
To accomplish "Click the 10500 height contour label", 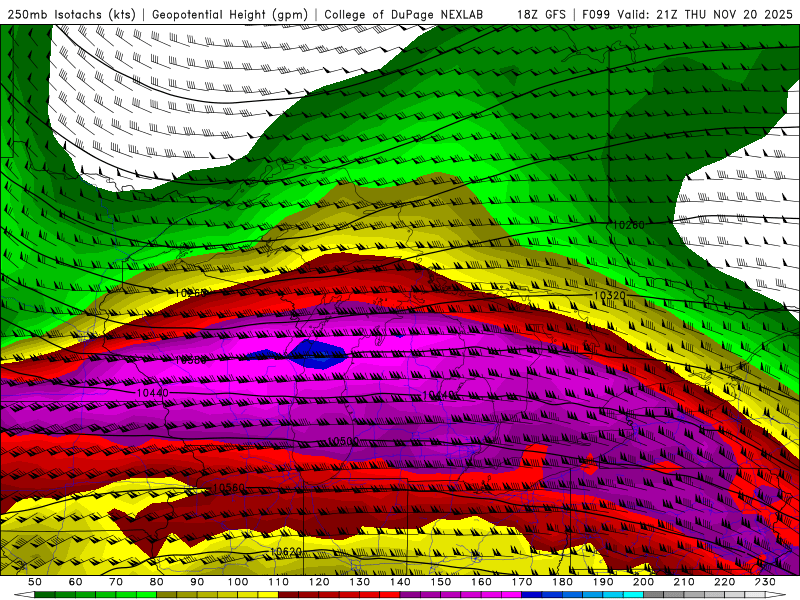I will [343, 441].
